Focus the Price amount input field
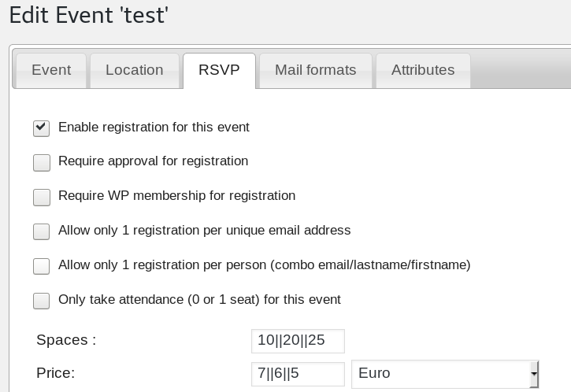This screenshot has height=392, width=571. 298,374
